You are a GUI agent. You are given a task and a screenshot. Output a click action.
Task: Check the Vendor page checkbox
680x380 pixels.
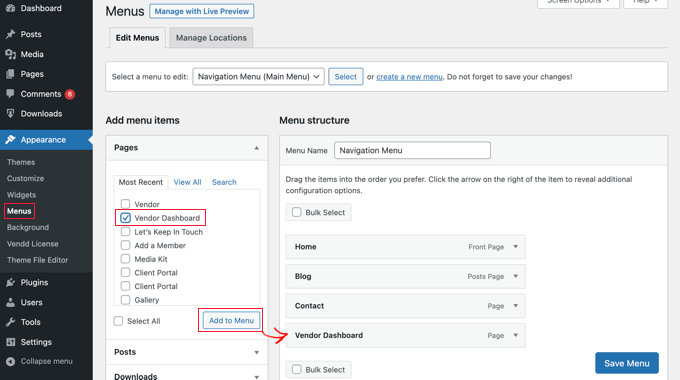[125, 204]
